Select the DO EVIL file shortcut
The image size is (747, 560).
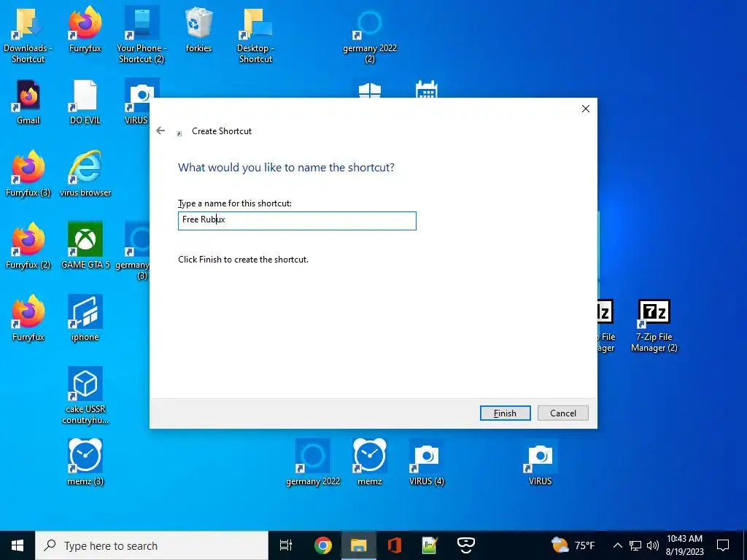[x=85, y=102]
